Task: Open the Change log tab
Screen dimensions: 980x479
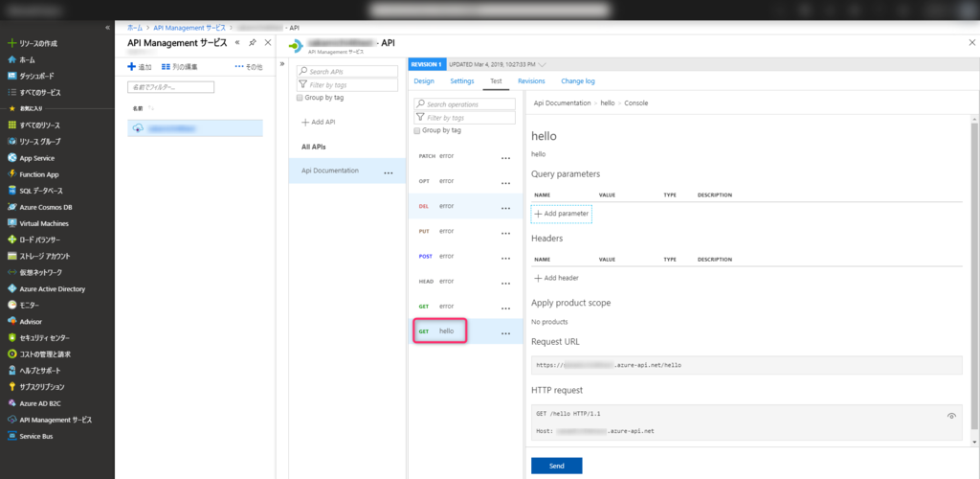Action: (578, 81)
